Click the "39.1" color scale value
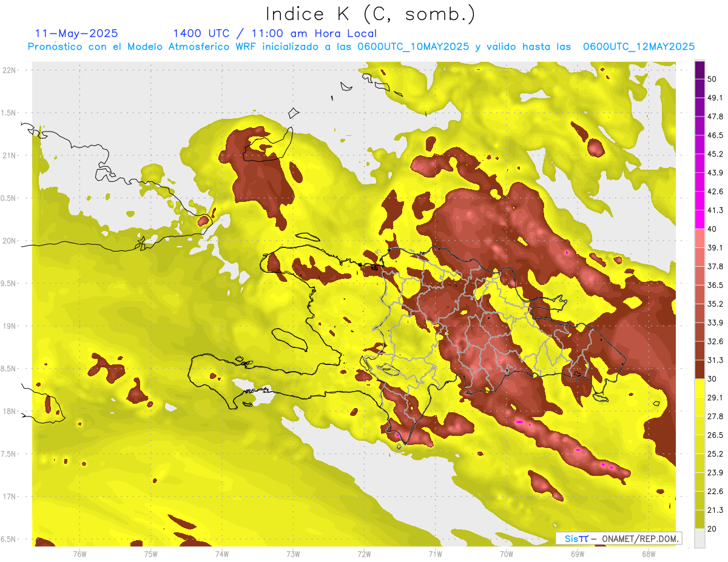728x562 pixels. (x=715, y=247)
